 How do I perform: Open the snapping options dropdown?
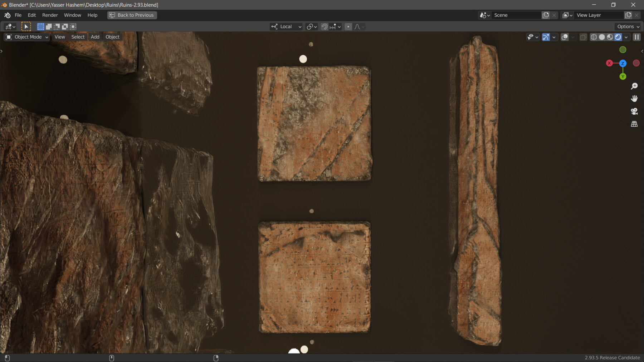(335, 26)
